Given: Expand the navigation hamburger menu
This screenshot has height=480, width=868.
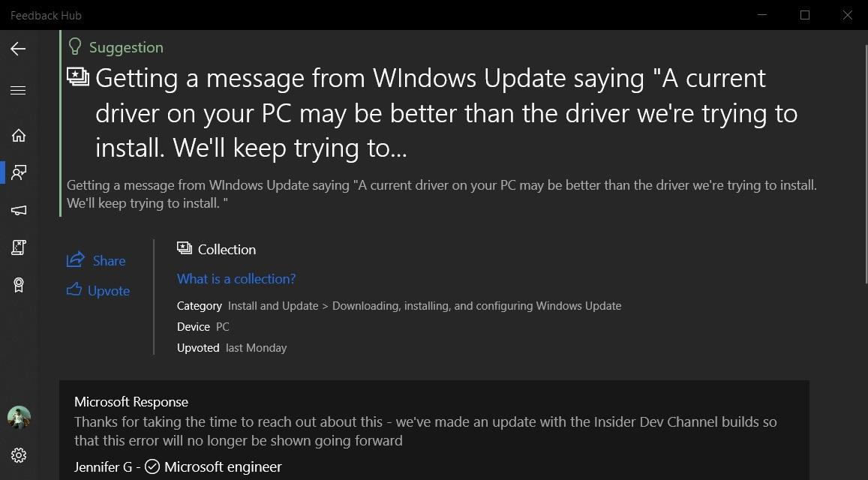Looking at the screenshot, I should (x=19, y=90).
